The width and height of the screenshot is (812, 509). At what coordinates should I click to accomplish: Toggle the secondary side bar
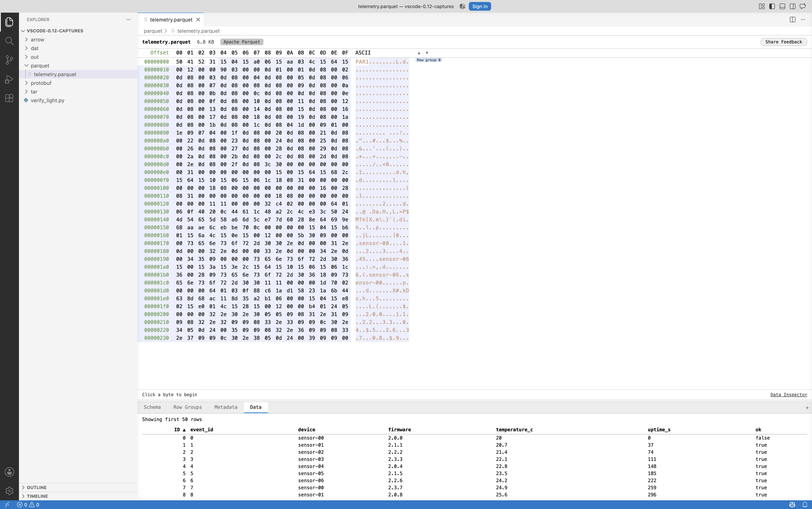coord(792,6)
